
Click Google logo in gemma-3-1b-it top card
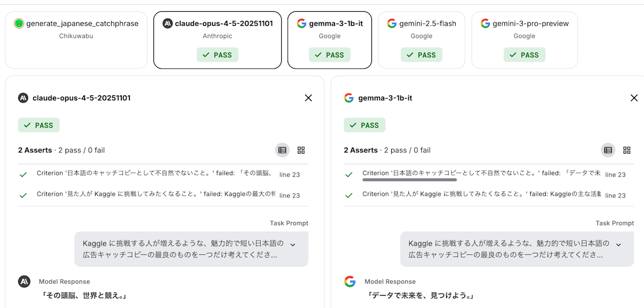pos(302,24)
